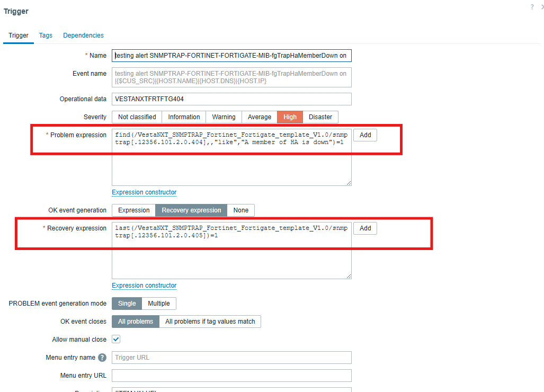The height and width of the screenshot is (392, 544).
Task: Set OK event generation to None
Action: (x=240, y=210)
